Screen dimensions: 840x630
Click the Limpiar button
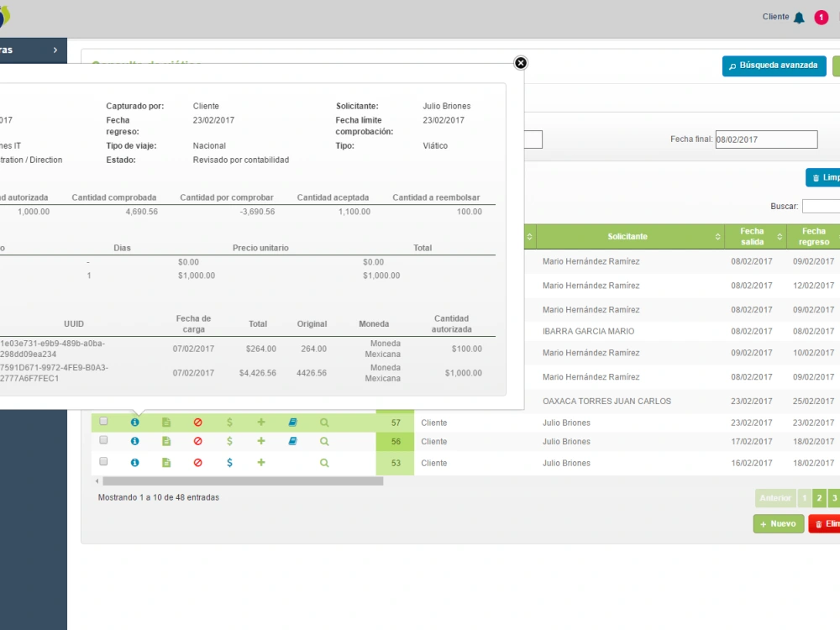click(x=823, y=178)
